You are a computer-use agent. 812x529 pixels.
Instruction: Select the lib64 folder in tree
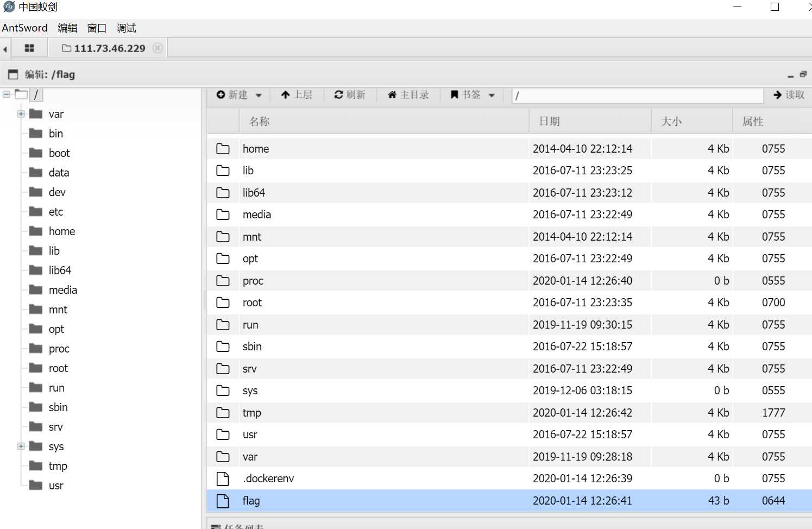click(x=60, y=270)
